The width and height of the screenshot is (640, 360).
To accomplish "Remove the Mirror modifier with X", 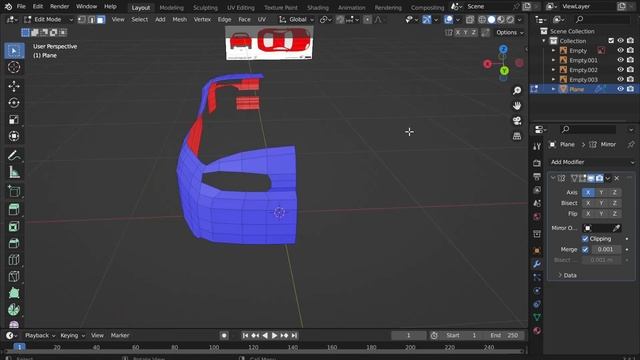I will tap(617, 178).
